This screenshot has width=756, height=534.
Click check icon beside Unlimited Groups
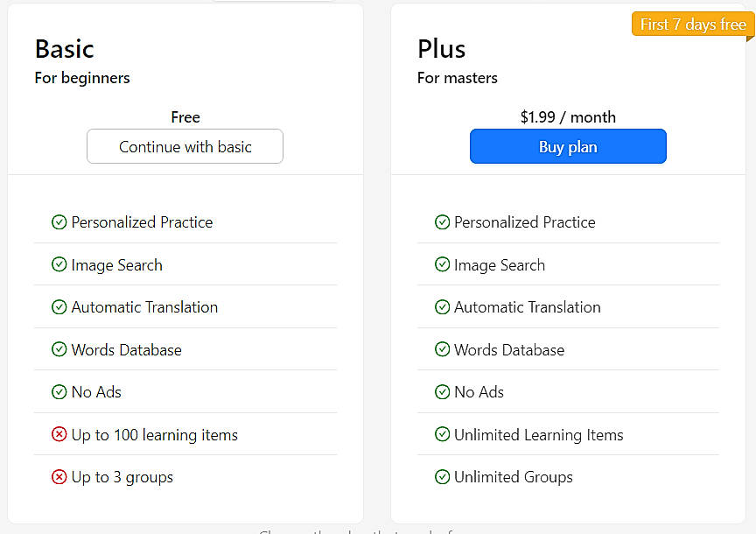coord(442,476)
